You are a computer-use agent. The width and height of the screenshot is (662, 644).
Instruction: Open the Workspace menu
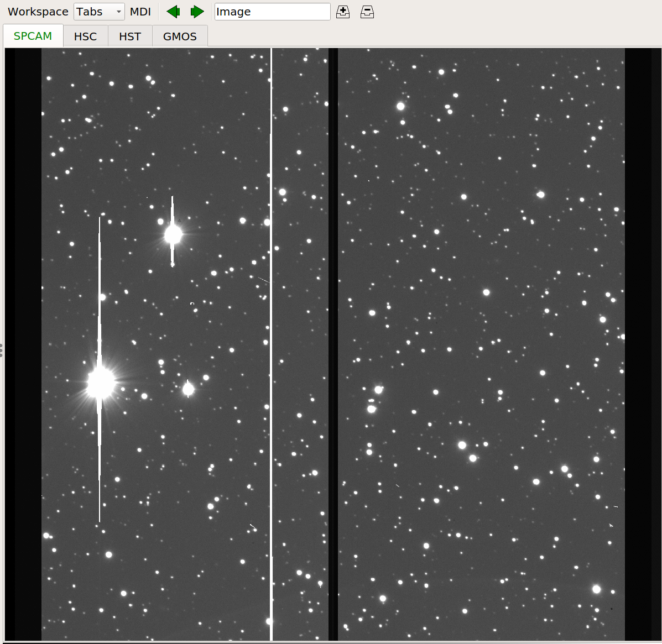tap(38, 12)
